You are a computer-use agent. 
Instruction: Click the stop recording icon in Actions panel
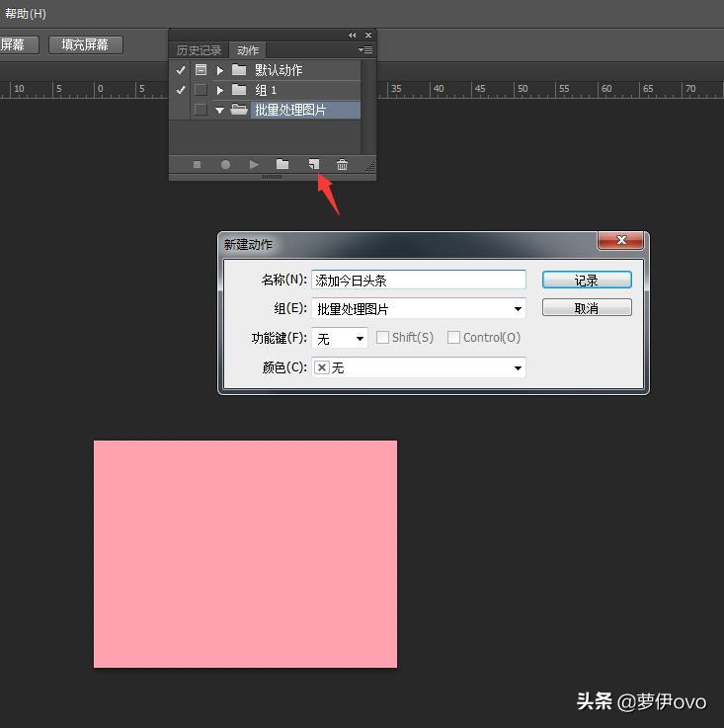pyautogui.click(x=197, y=165)
